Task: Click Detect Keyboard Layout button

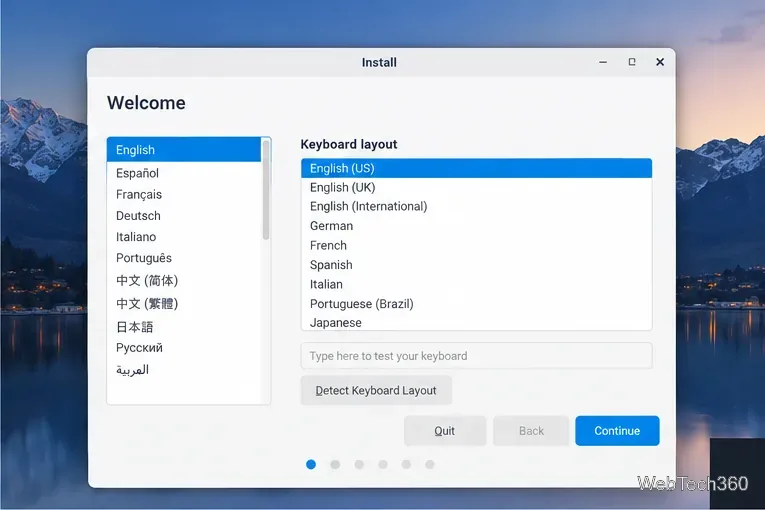Action: 376,390
